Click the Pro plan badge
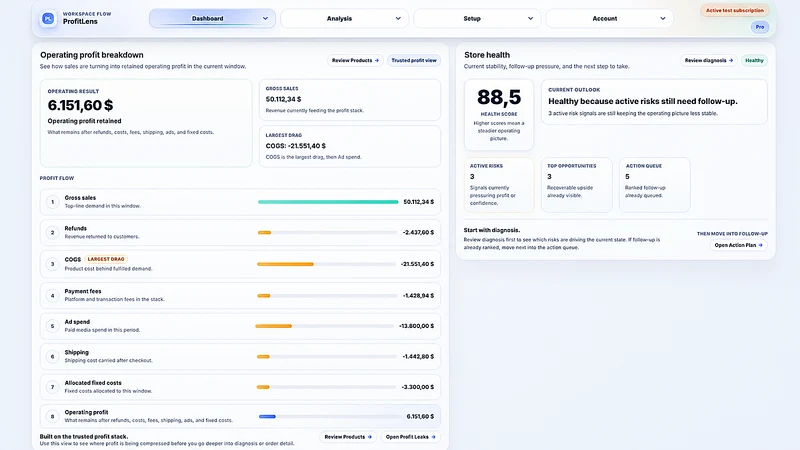Image resolution: width=800 pixels, height=450 pixels. (760, 27)
